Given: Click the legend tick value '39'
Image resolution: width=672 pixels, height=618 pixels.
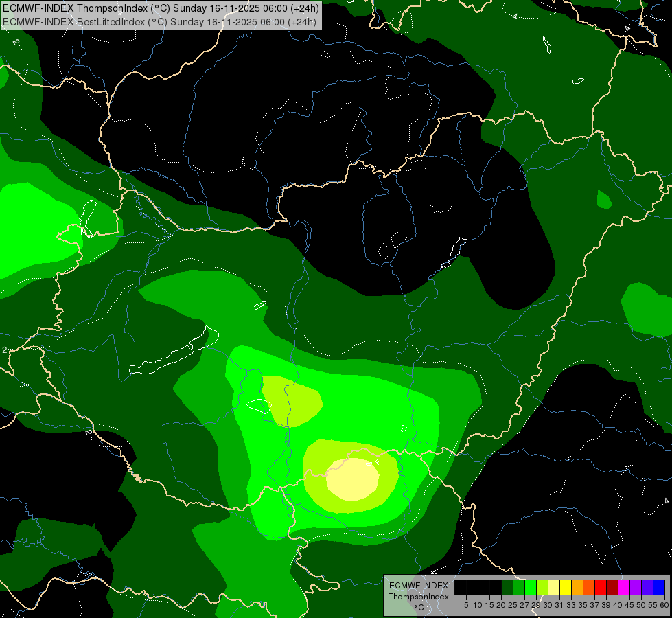Looking at the screenshot, I should [606, 605].
